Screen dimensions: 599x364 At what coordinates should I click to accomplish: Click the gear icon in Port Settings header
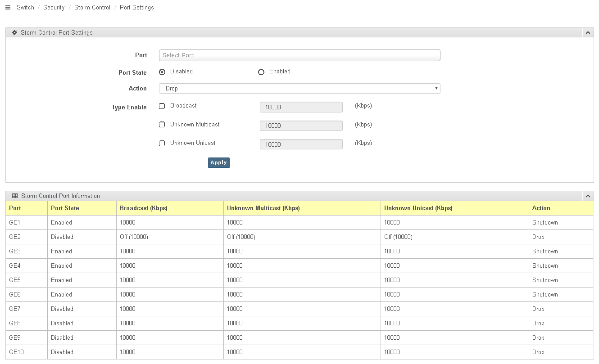[x=14, y=33]
